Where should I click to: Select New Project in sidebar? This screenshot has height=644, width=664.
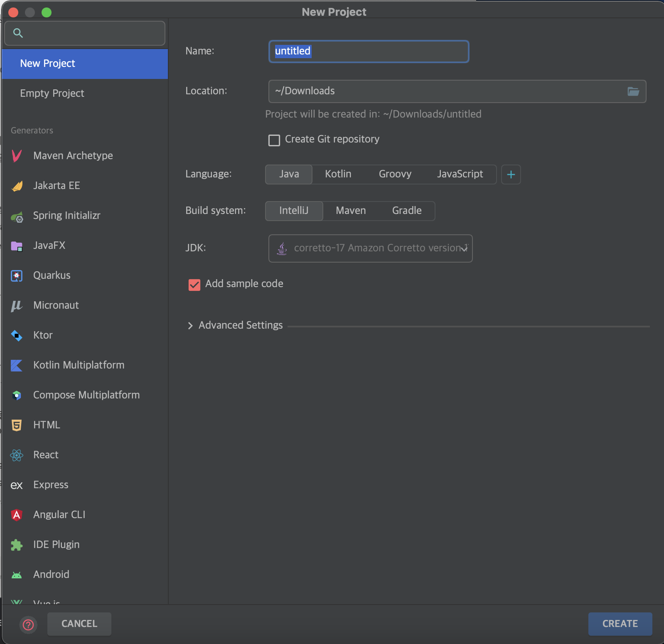coord(85,64)
